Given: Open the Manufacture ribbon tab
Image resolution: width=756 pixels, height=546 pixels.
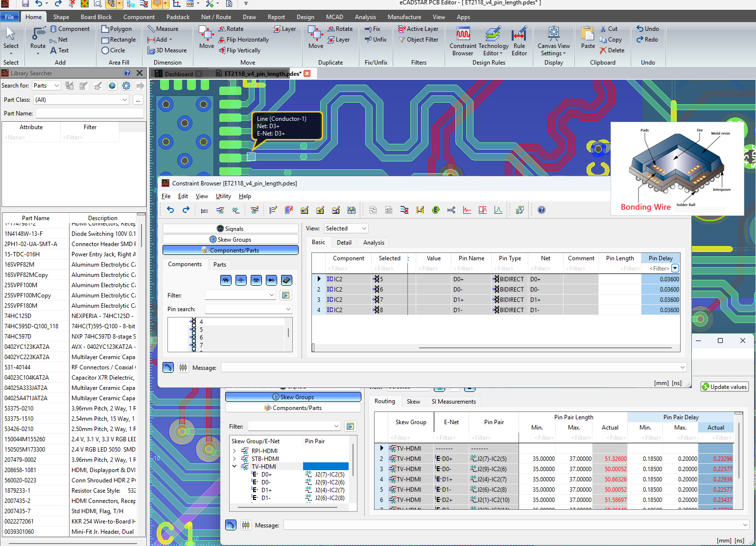Looking at the screenshot, I should coord(404,17).
